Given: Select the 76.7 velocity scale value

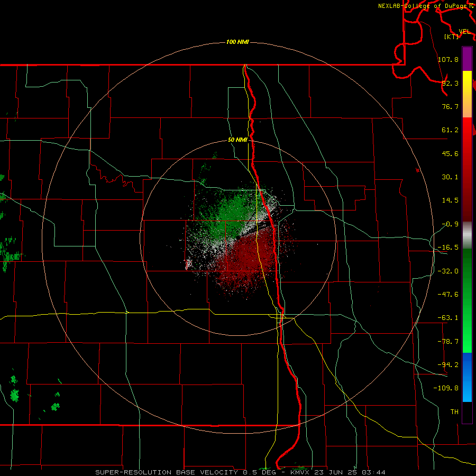Looking at the screenshot, I should 450,106.
